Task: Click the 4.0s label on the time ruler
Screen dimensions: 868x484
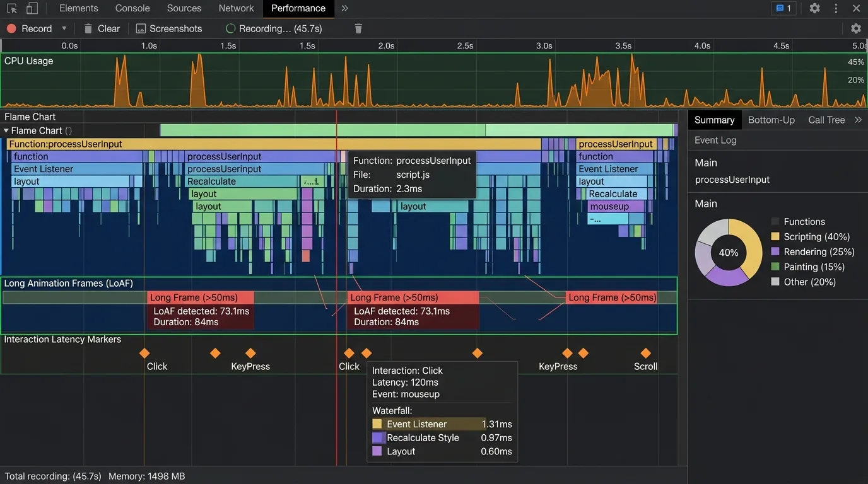Action: 702,45
